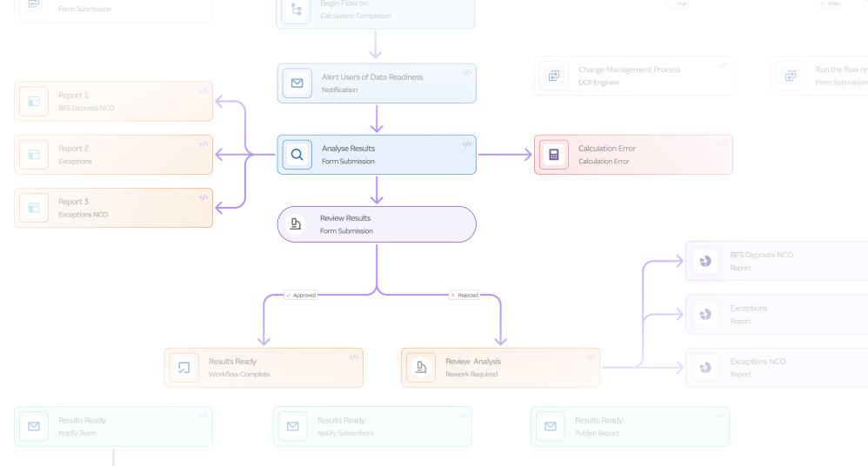
Task: Open code view icon on Change Management Process
Action: click(x=724, y=66)
